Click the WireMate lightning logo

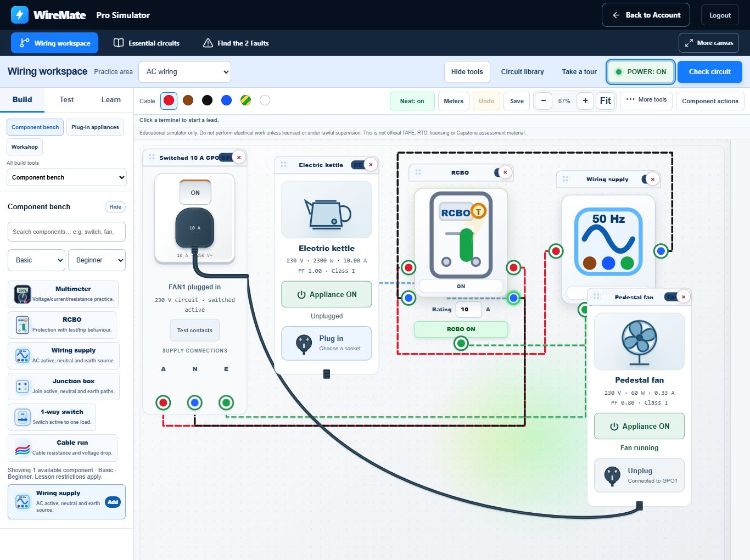click(20, 15)
